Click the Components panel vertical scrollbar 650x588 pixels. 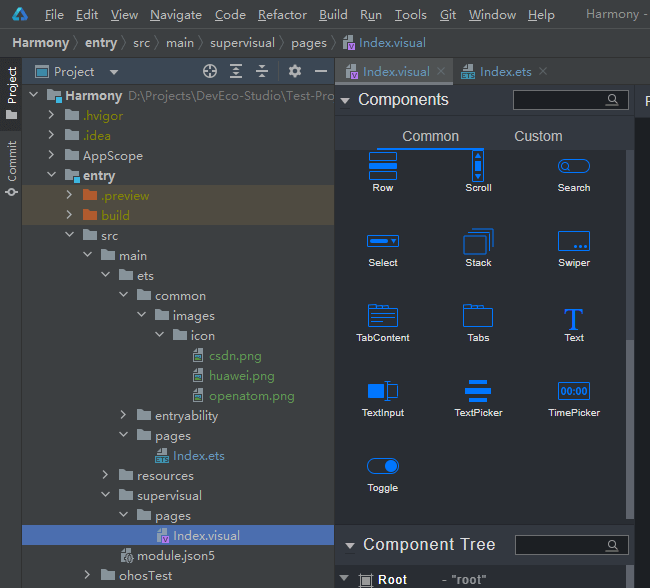(x=630, y=428)
